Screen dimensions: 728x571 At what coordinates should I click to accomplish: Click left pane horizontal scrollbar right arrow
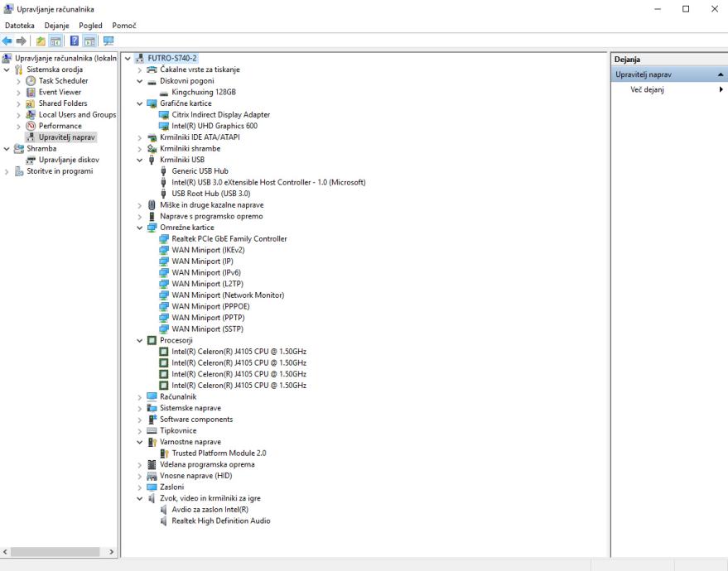click(x=112, y=552)
